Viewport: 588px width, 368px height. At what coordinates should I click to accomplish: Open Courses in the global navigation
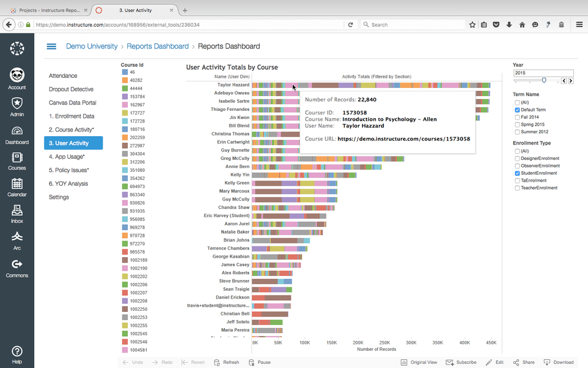(x=17, y=162)
